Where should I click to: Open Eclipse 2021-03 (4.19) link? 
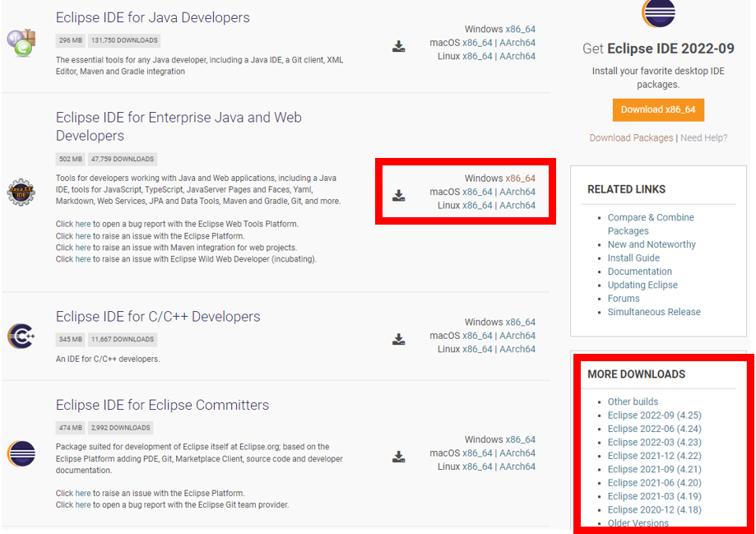click(654, 496)
